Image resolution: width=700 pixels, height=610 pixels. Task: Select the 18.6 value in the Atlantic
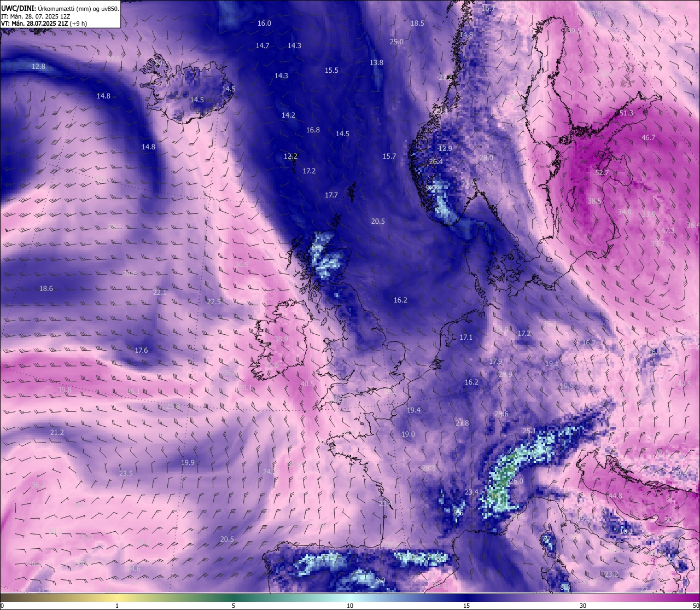46,288
